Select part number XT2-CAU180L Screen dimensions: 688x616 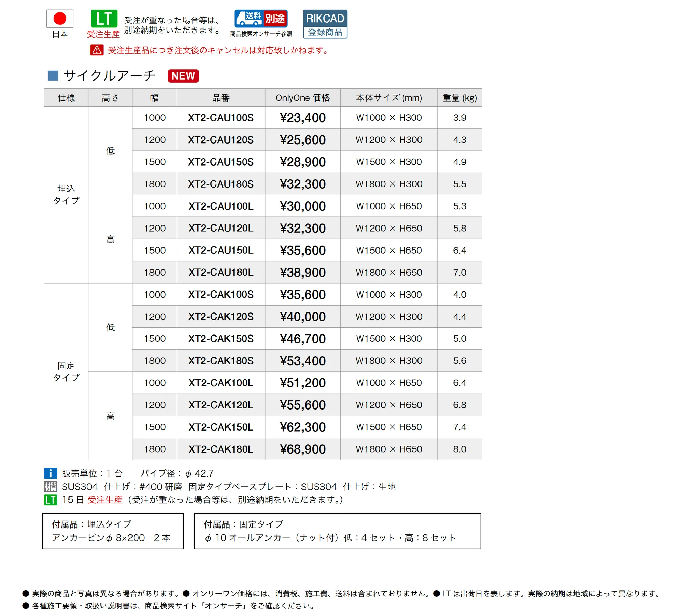point(221,272)
